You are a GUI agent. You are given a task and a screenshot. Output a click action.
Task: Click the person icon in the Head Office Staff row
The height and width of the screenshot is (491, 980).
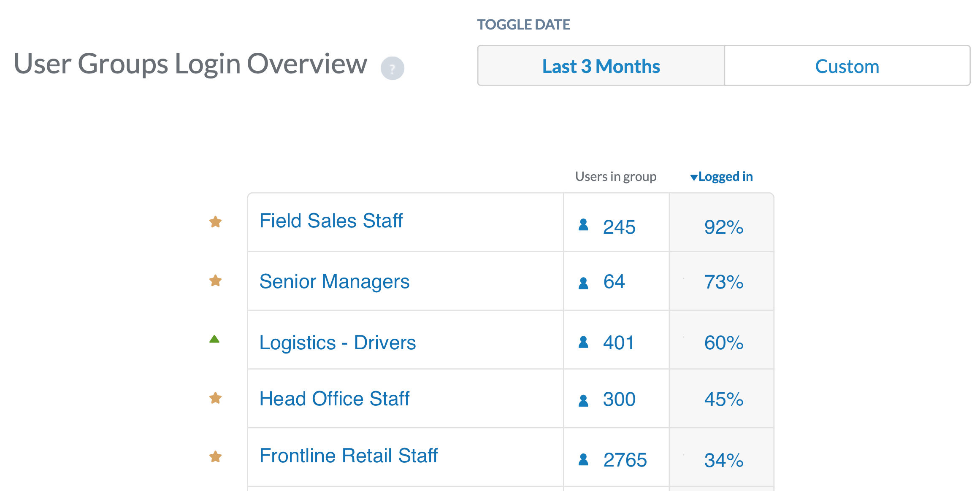[583, 400]
